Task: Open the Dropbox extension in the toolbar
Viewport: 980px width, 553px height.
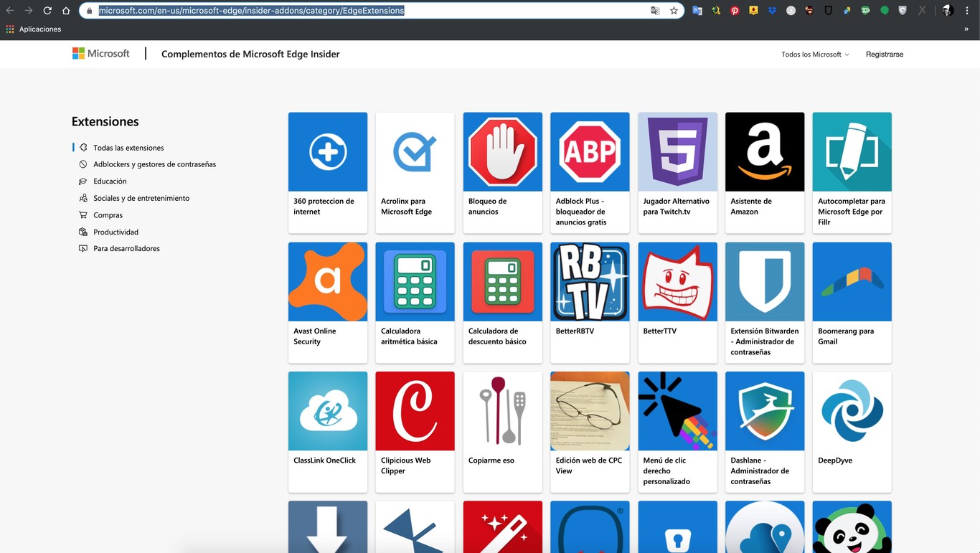Action: coord(772,10)
